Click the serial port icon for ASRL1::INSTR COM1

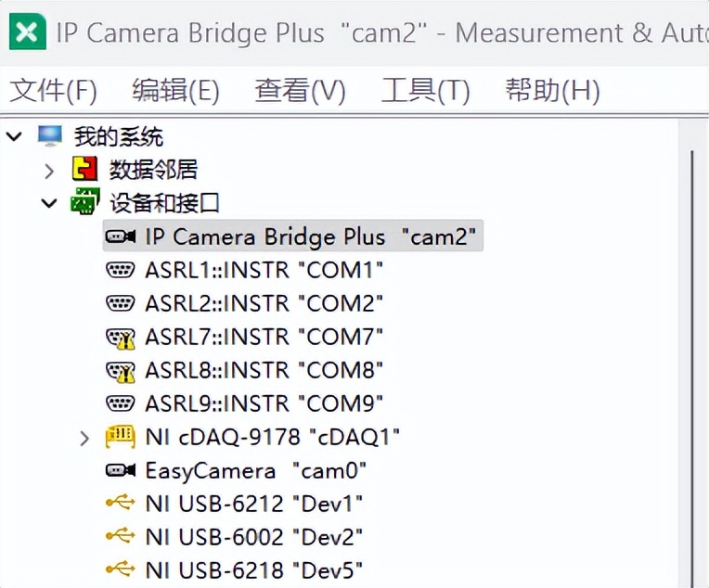coord(122,270)
